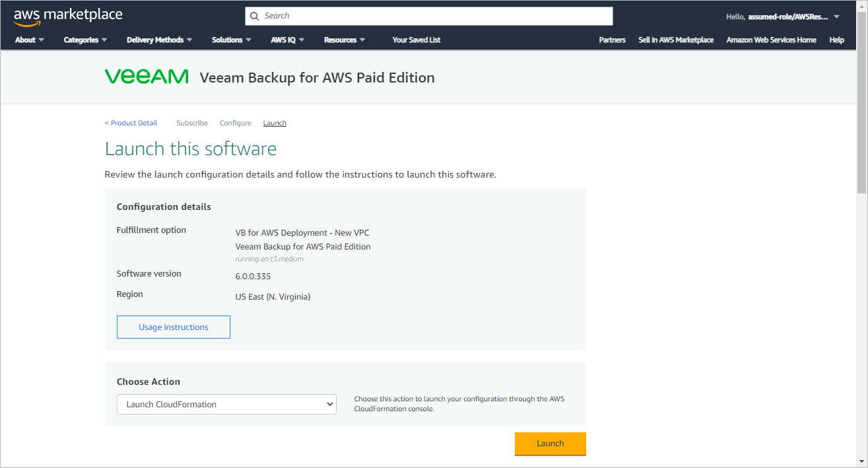Click the US East (N. Virginia) region value
The width and height of the screenshot is (868, 468).
(x=273, y=296)
